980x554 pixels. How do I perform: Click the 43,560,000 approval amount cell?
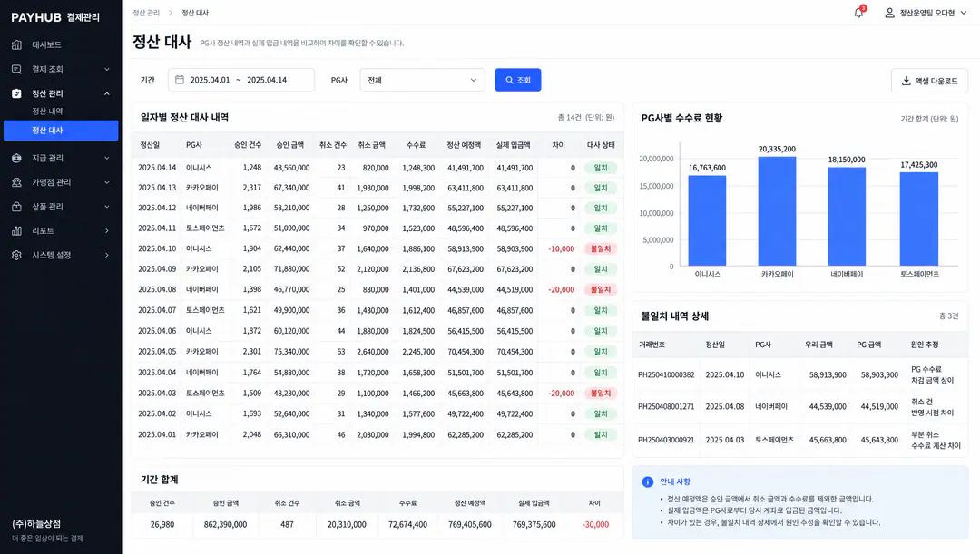coord(291,168)
